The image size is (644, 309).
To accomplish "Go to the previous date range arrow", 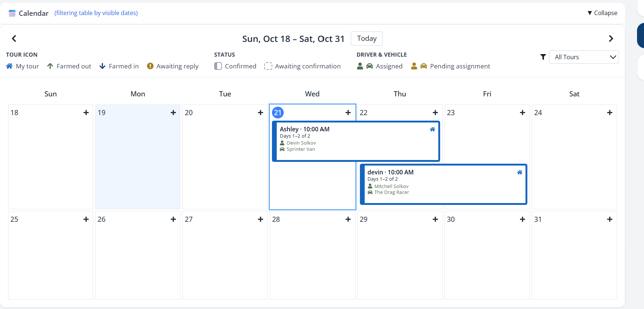I will (14, 39).
